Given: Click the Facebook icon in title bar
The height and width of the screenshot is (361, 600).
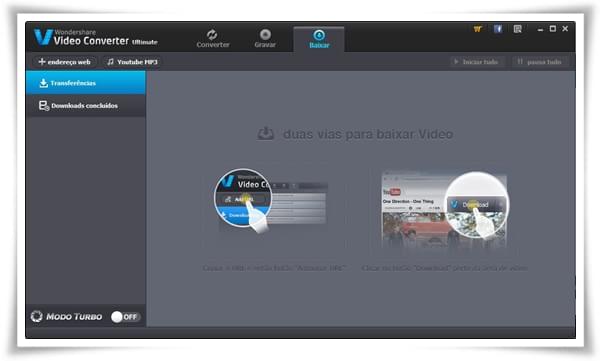Looking at the screenshot, I should [497, 29].
